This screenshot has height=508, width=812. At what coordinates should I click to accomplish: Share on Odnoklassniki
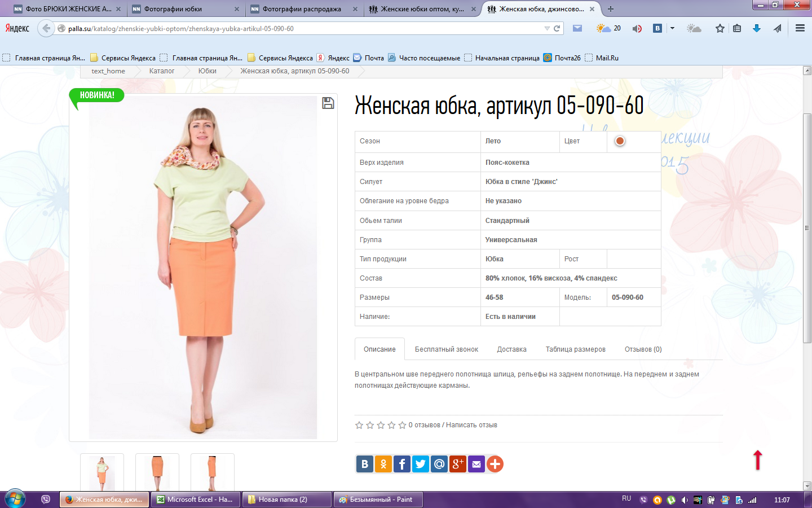(x=383, y=464)
